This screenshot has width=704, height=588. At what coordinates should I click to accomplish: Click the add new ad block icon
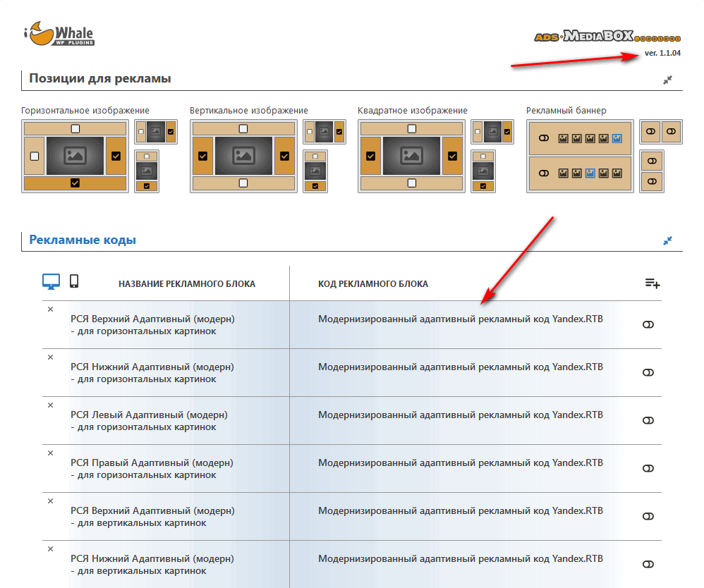[x=652, y=283]
